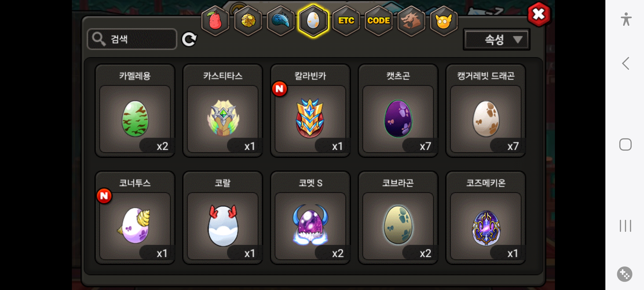
Task: Open the red fruit food tab
Action: click(x=215, y=20)
